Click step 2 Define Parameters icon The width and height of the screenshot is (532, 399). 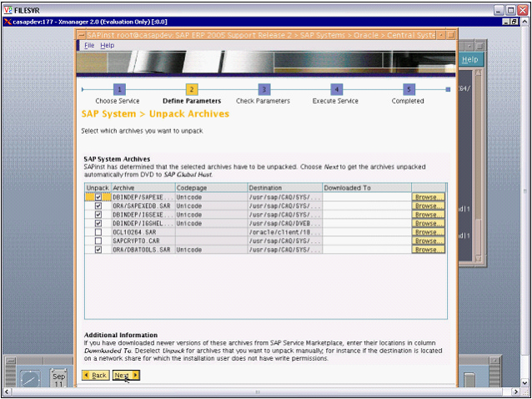pos(191,88)
